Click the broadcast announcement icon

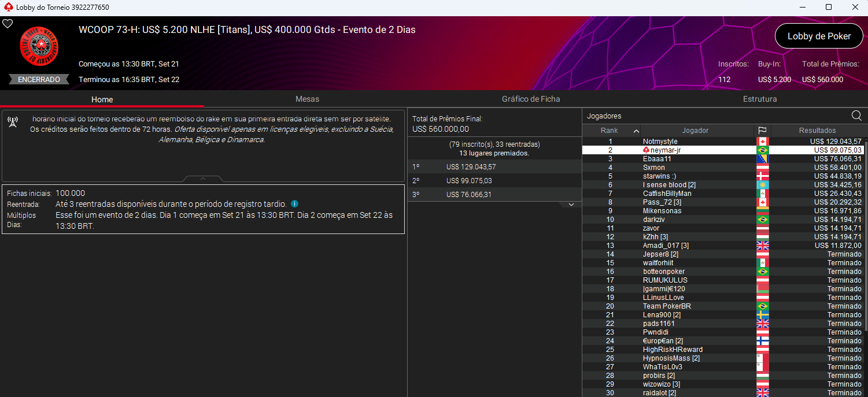click(x=13, y=123)
